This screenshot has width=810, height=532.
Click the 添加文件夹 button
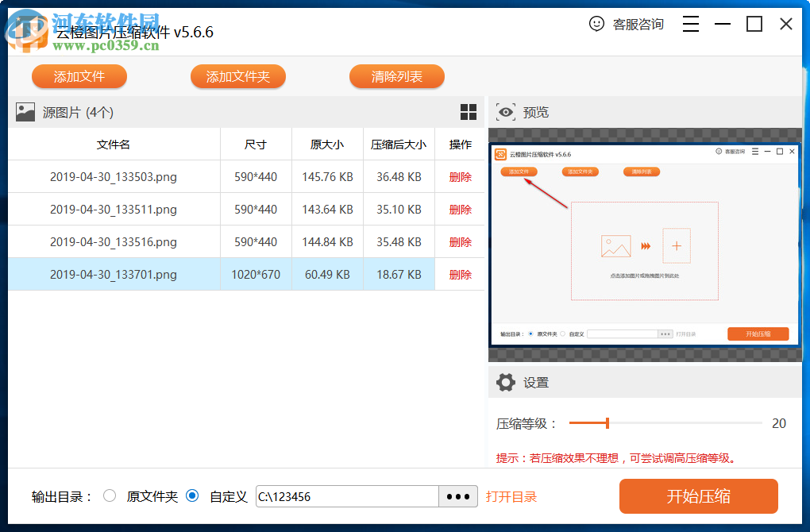pos(237,76)
